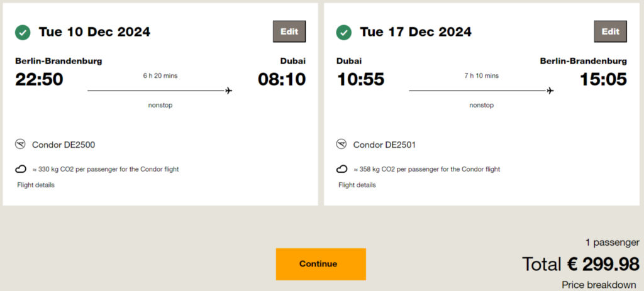Screen dimensions: 644x291
Task: Click the 22:50 Berlin departure time
Action: pyautogui.click(x=39, y=79)
